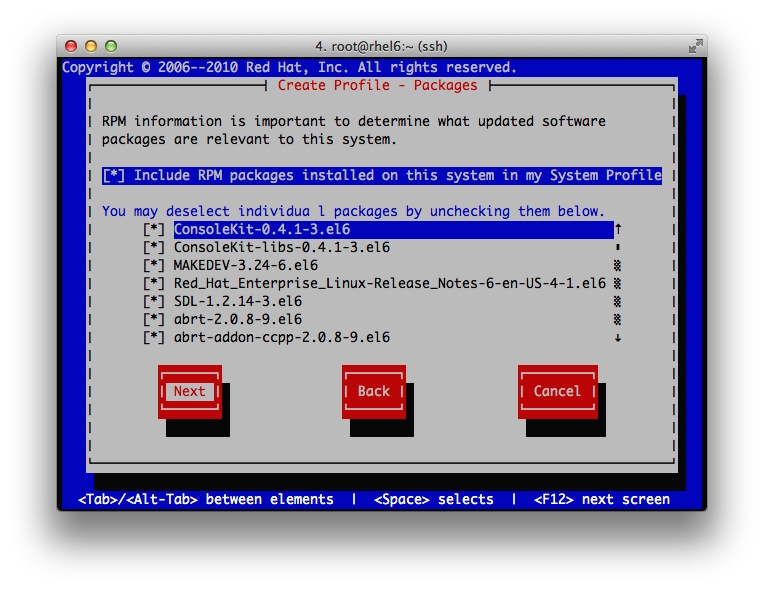Image resolution: width=764 pixels, height=590 pixels.
Task: Click the fullscreen arrows icon in title bar
Action: point(695,46)
